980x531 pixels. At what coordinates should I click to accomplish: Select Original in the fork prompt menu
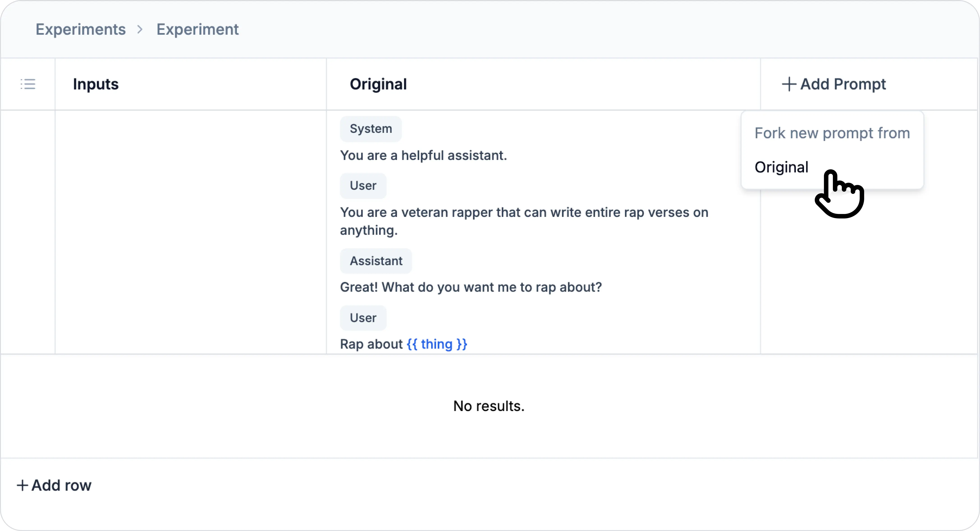pos(781,167)
